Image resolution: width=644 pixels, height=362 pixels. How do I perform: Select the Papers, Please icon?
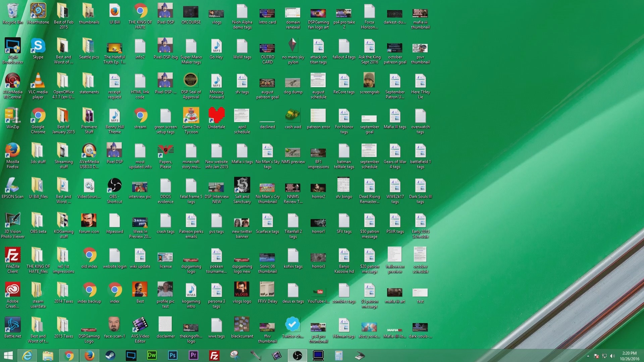tap(165, 156)
